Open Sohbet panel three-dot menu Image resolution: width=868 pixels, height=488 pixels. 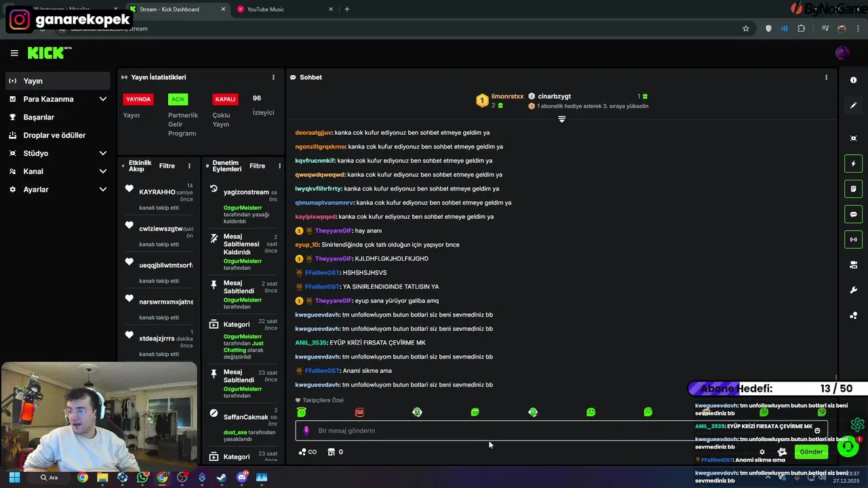(826, 77)
